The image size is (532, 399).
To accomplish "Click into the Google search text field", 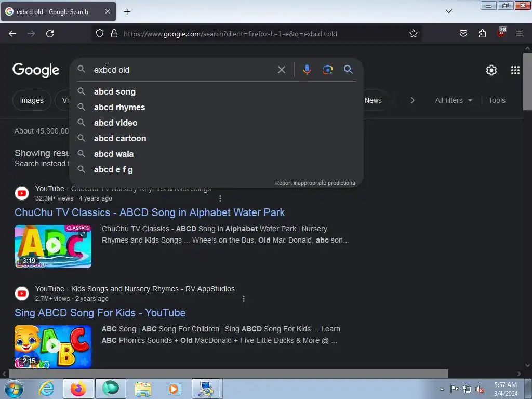I will (x=183, y=70).
